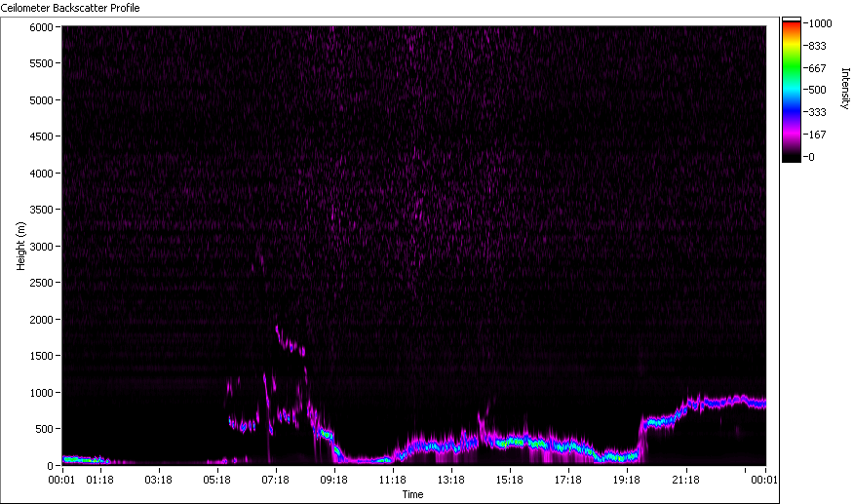Click the 21:18 time axis label
This screenshot has height=504, width=854.
tap(685, 480)
